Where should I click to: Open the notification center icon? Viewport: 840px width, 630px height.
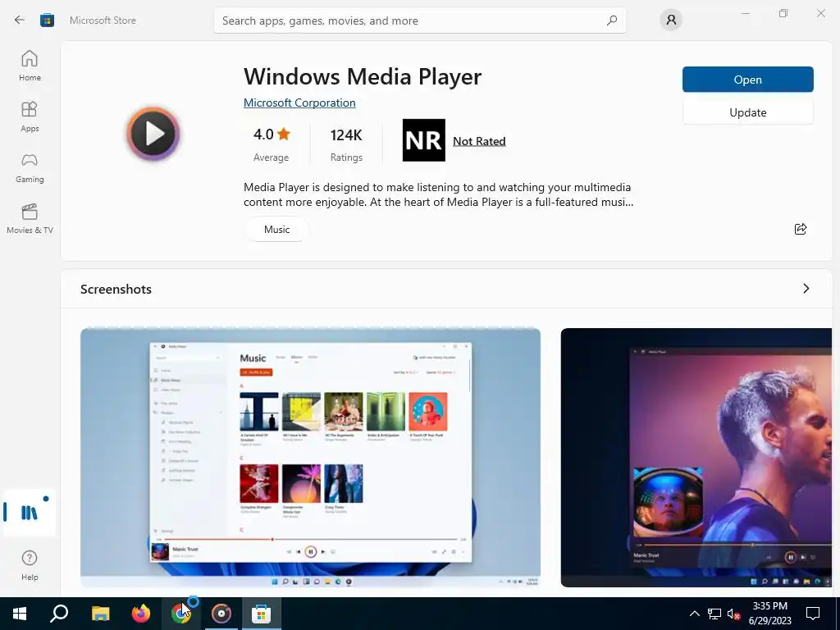[813, 614]
